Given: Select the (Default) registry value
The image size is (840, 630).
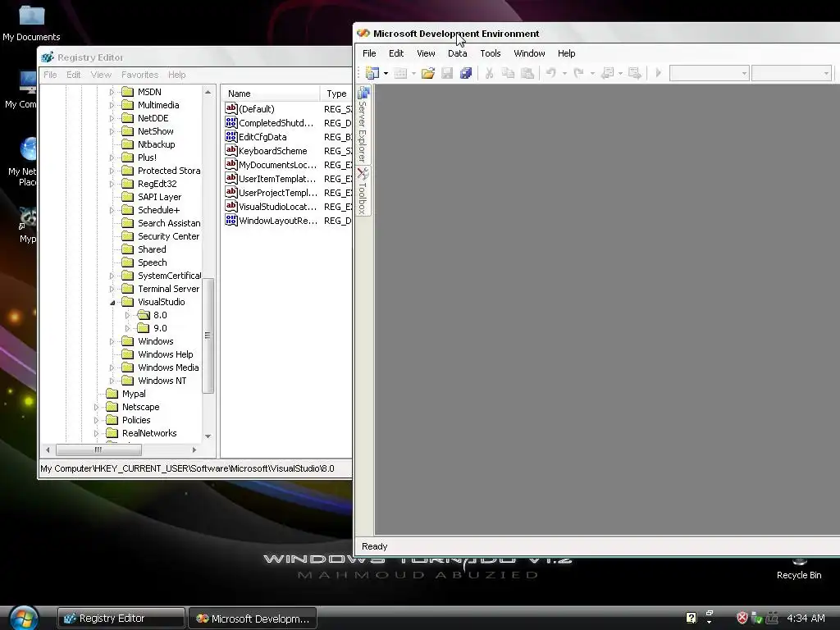Looking at the screenshot, I should coord(256,109).
